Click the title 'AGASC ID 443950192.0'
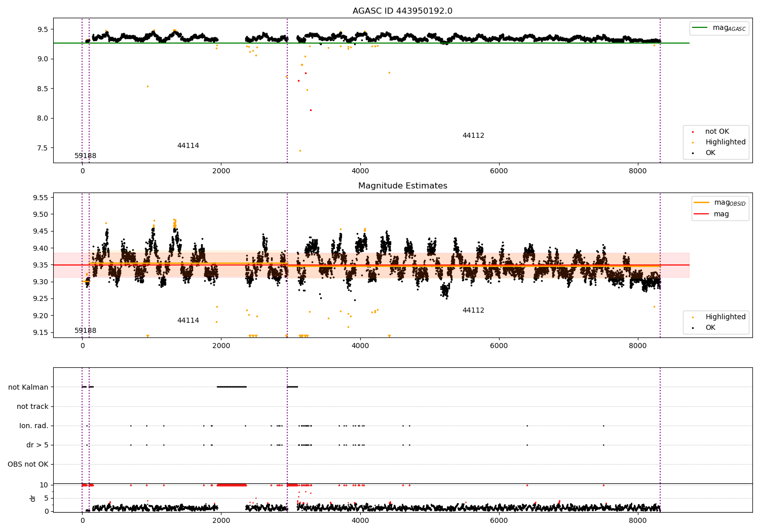The width and height of the screenshot is (760, 532). pyautogui.click(x=402, y=11)
